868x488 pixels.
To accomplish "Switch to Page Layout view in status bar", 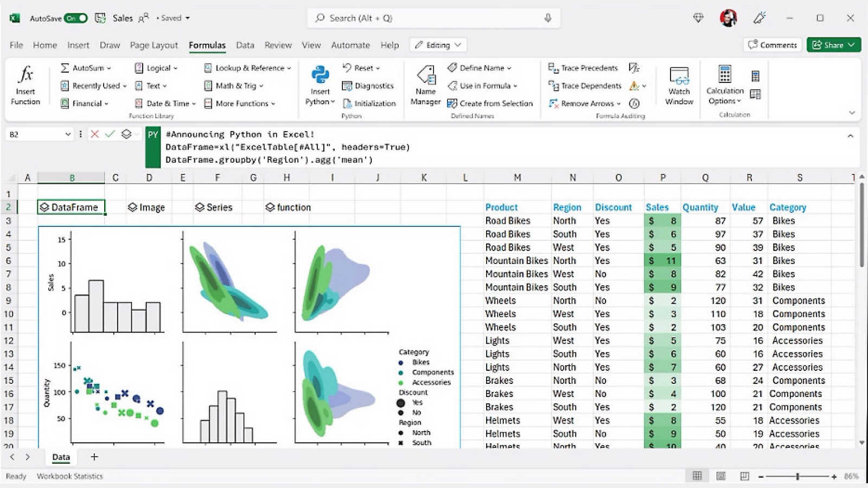I will click(x=720, y=476).
